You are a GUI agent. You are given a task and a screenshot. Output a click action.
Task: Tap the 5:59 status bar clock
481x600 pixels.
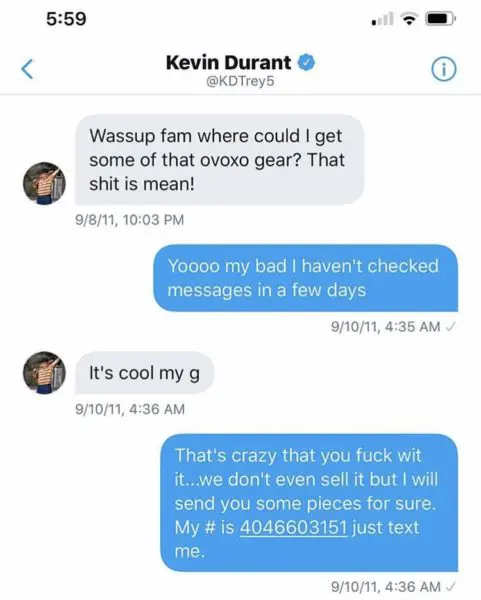pyautogui.click(x=67, y=19)
